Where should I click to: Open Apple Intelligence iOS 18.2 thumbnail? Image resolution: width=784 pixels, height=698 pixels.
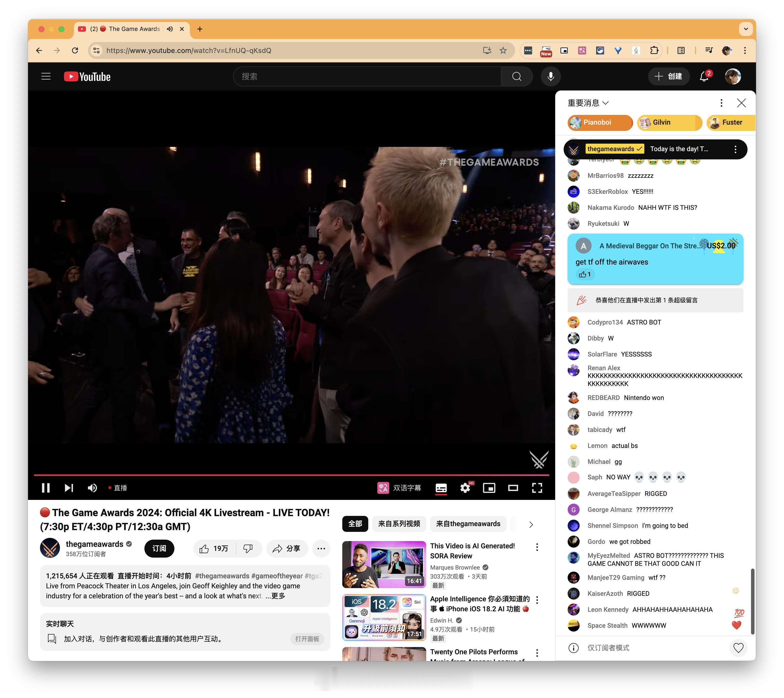coord(384,618)
